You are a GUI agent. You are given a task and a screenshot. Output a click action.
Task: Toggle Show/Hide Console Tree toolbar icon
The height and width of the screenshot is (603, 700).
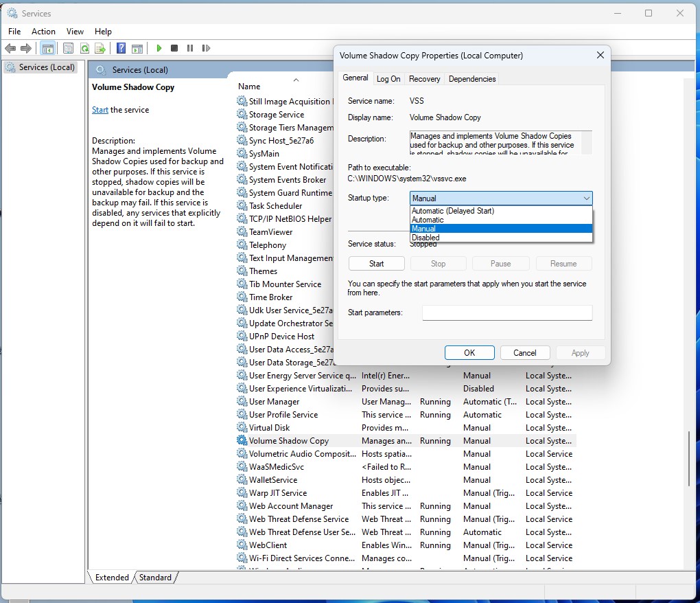point(48,48)
